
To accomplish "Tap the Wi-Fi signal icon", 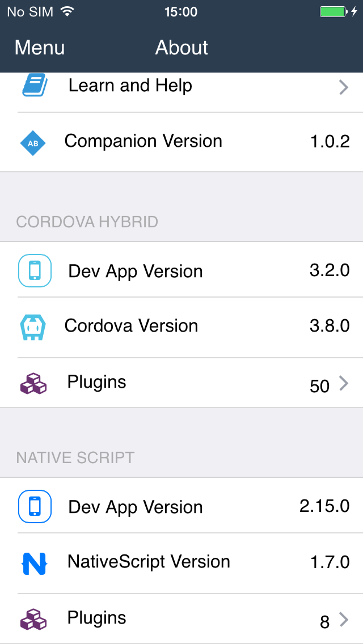I will [67, 11].
